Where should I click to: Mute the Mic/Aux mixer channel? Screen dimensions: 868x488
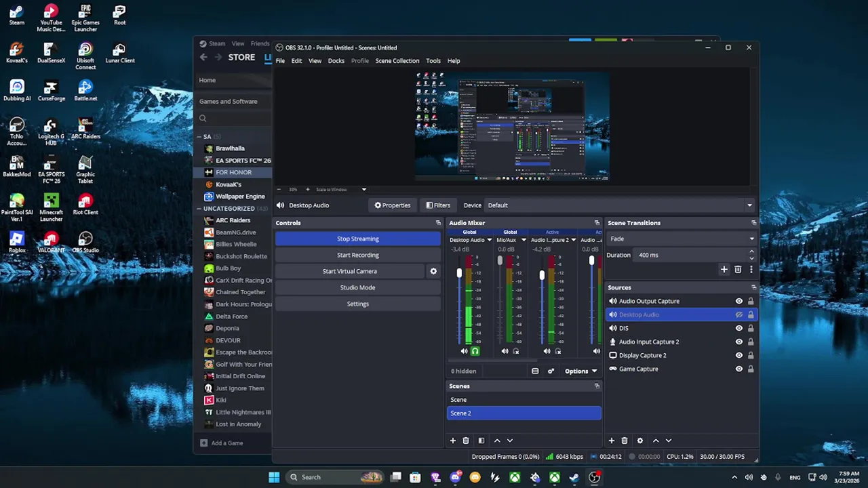click(505, 351)
